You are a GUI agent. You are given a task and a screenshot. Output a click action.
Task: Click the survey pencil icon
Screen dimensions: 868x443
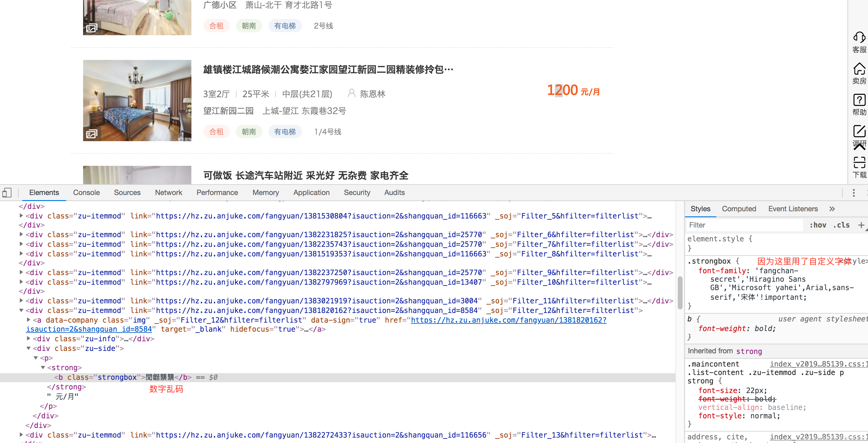[x=859, y=132]
